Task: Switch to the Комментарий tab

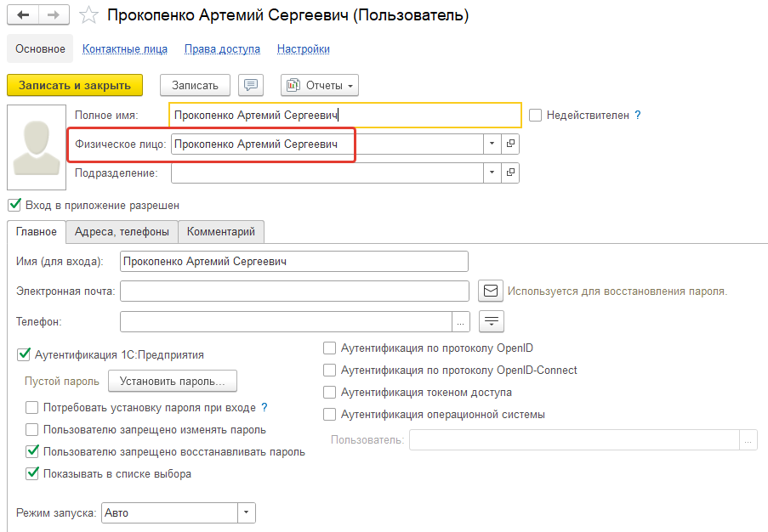Action: [x=221, y=231]
